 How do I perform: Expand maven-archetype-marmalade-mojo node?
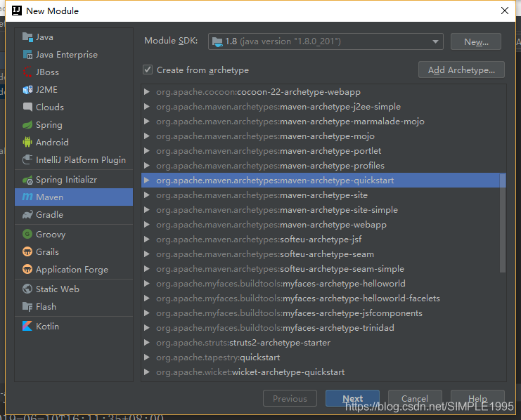point(146,122)
